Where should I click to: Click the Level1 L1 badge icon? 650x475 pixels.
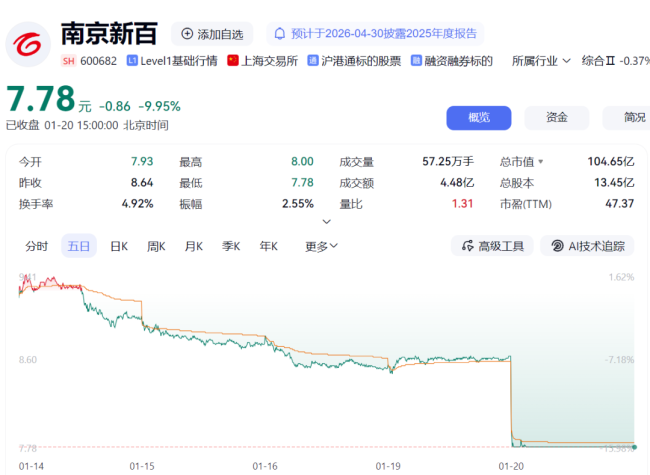point(132,61)
